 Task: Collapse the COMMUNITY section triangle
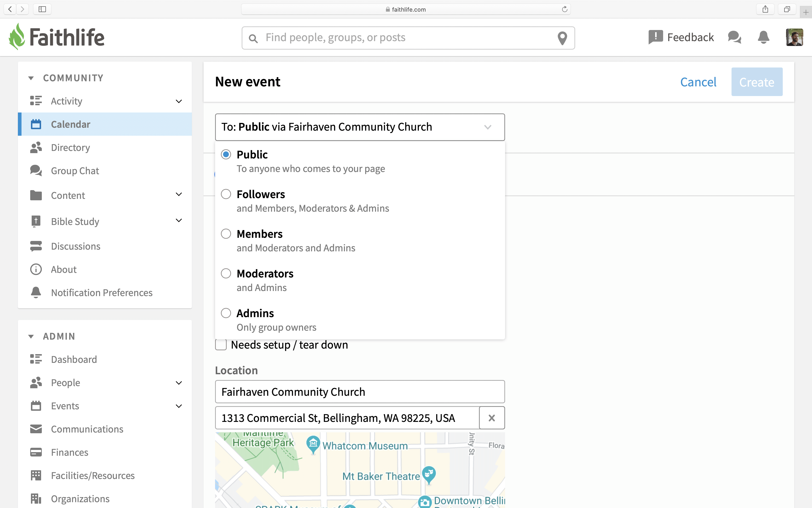click(x=31, y=78)
